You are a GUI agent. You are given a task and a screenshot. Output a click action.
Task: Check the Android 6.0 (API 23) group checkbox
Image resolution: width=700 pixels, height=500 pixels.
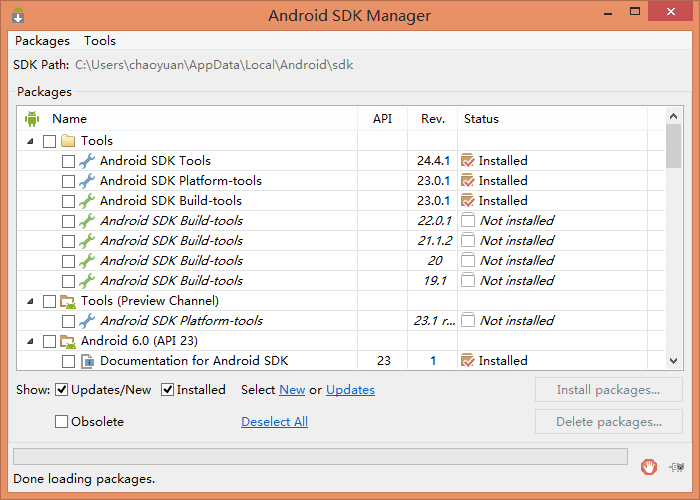point(50,342)
